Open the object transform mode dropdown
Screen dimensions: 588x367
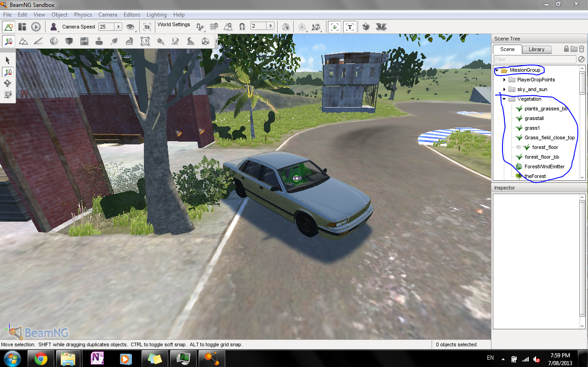tap(316, 27)
